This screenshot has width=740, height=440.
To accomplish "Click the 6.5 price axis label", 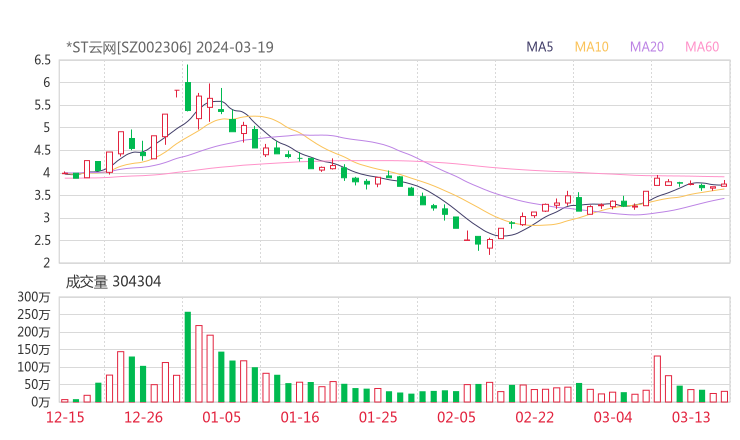I will click(x=42, y=60).
